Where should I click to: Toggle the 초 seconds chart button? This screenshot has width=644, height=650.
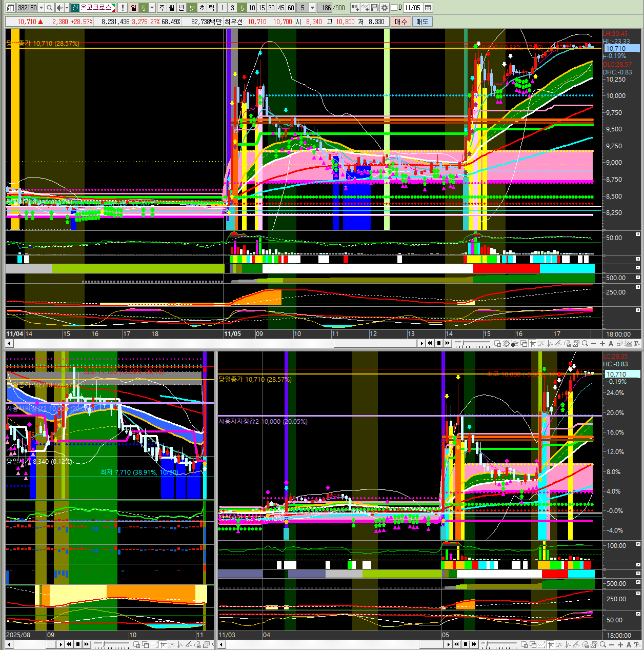[202, 8]
